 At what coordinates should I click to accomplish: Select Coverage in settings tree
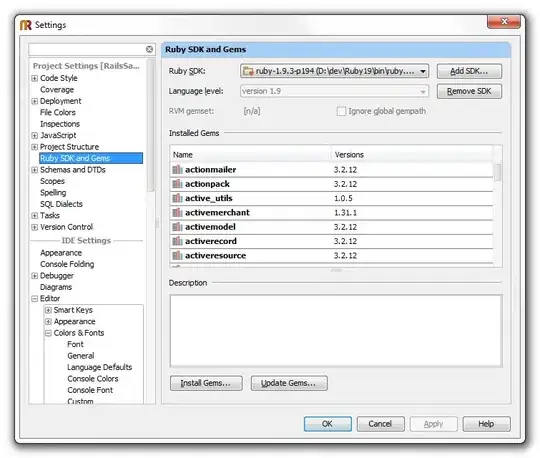[57, 90]
